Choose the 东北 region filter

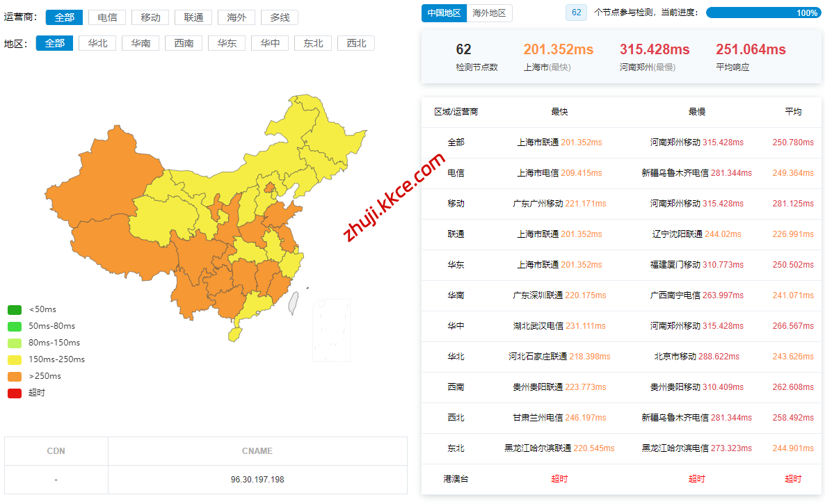[313, 43]
